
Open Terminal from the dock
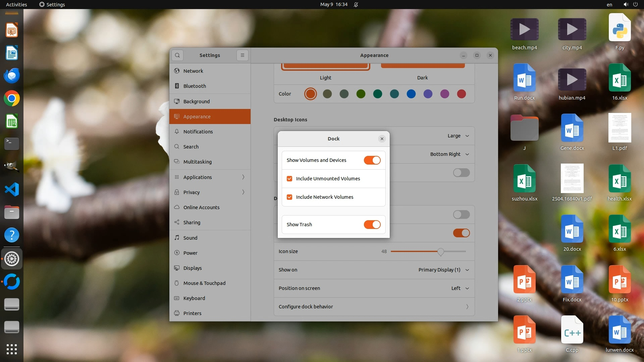point(12,144)
